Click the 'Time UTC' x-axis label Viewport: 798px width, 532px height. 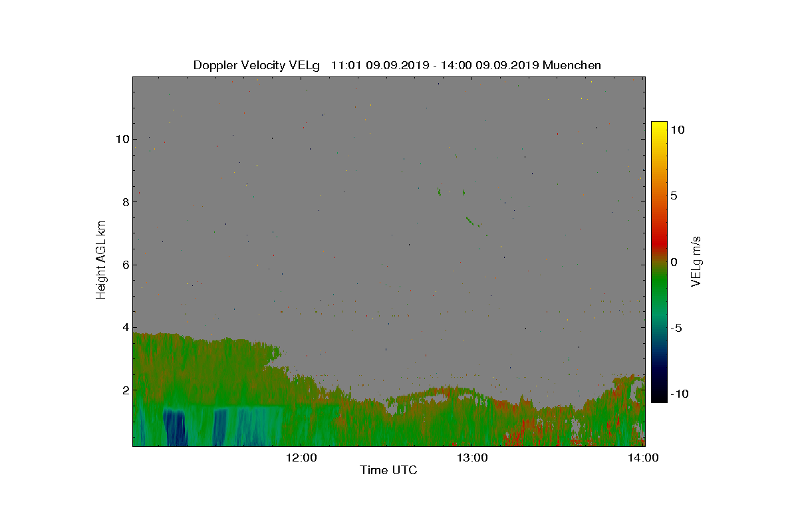pyautogui.click(x=389, y=470)
